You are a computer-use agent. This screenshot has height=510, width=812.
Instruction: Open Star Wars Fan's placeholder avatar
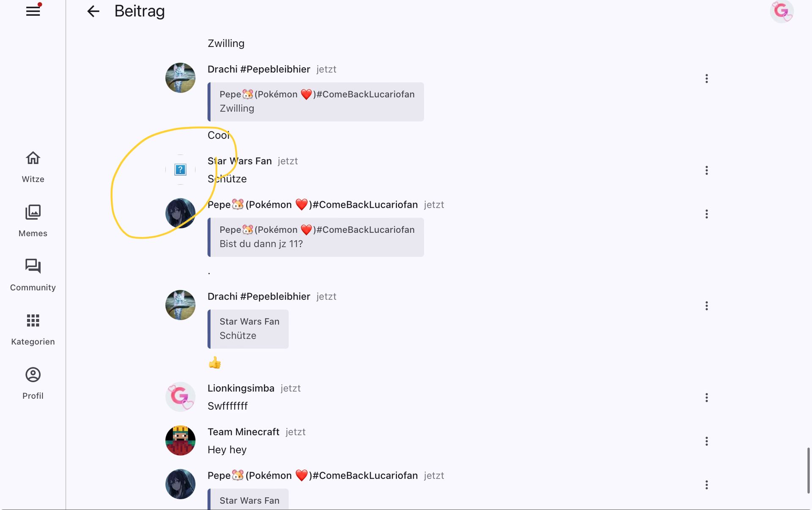(180, 170)
